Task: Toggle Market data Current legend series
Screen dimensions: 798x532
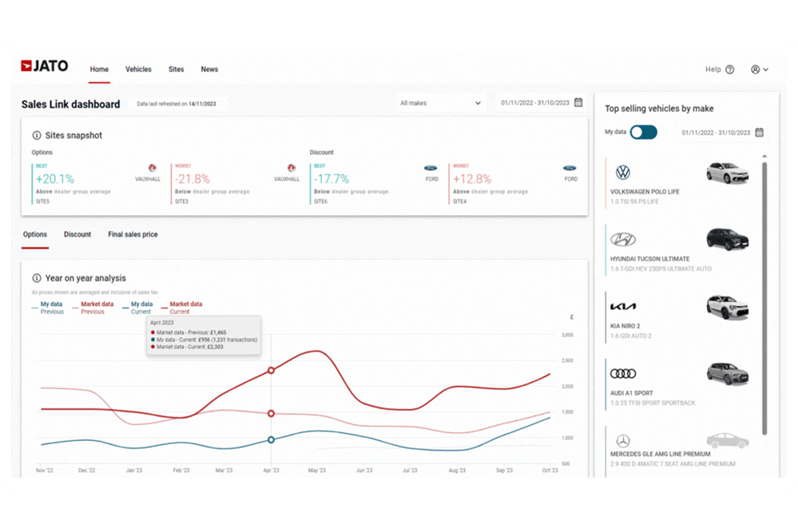Action: pos(185,308)
